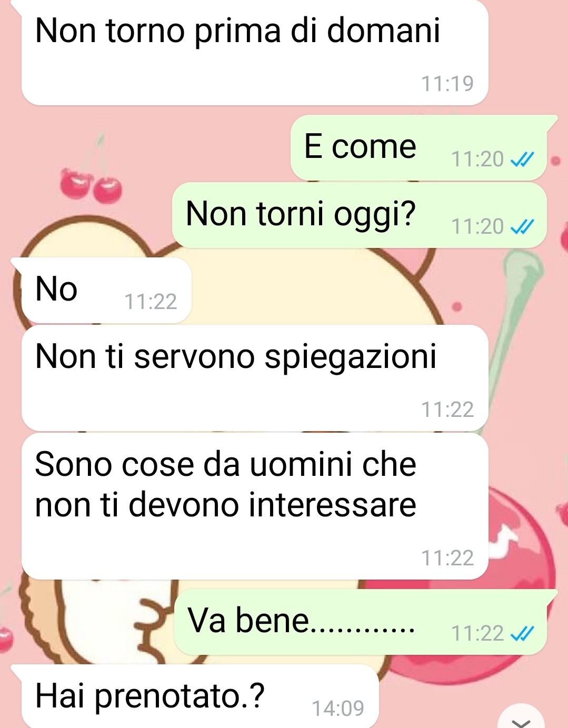Tap the 11:22 timestamp beside 'No'
568x728 pixels.
[151, 302]
